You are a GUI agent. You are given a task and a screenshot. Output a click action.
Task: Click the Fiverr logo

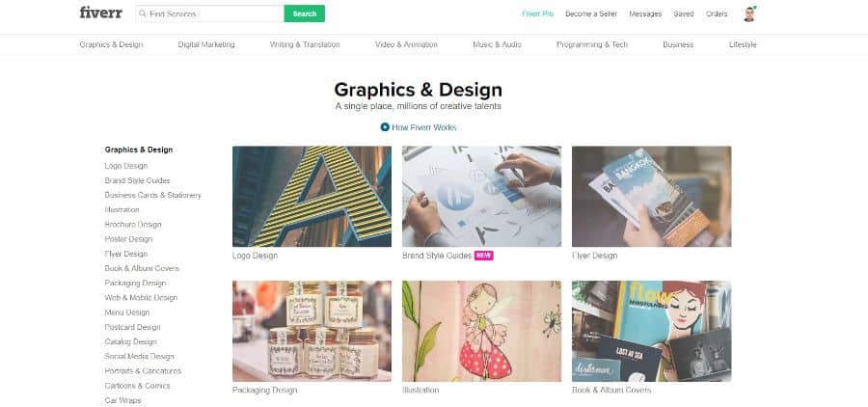tap(100, 13)
